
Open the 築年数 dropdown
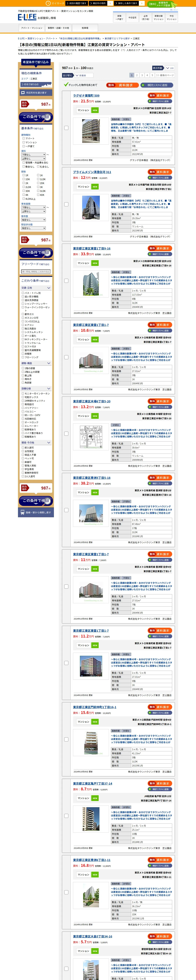(33, 220)
